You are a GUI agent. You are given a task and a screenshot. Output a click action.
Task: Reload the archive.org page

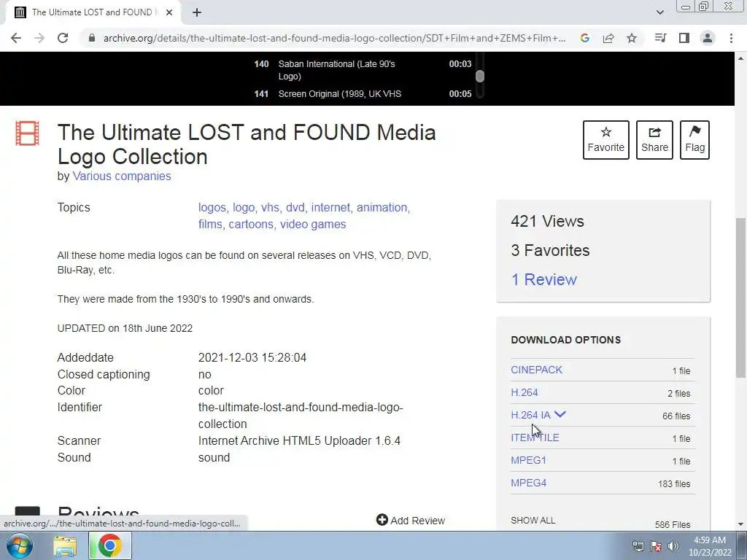tap(63, 38)
